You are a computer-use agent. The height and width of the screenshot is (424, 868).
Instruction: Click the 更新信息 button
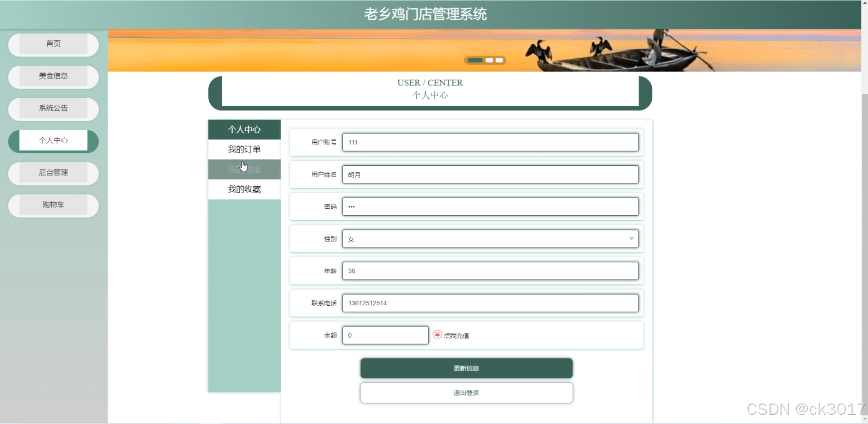(467, 368)
